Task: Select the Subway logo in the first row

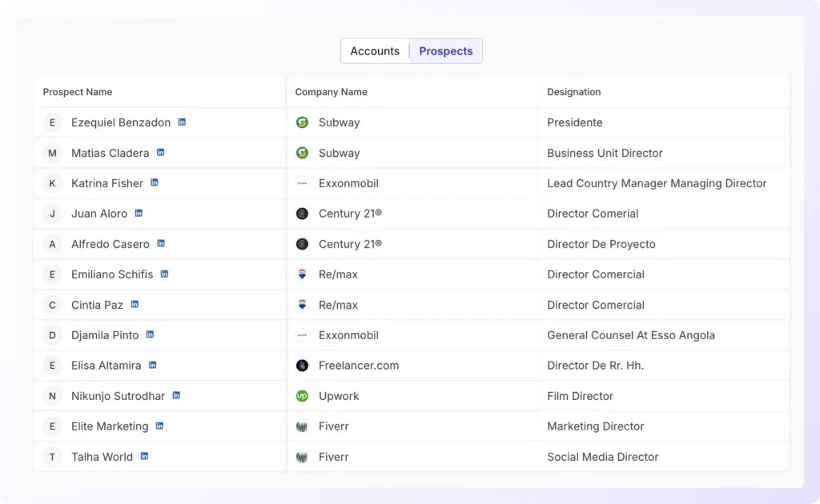Action: [x=302, y=122]
